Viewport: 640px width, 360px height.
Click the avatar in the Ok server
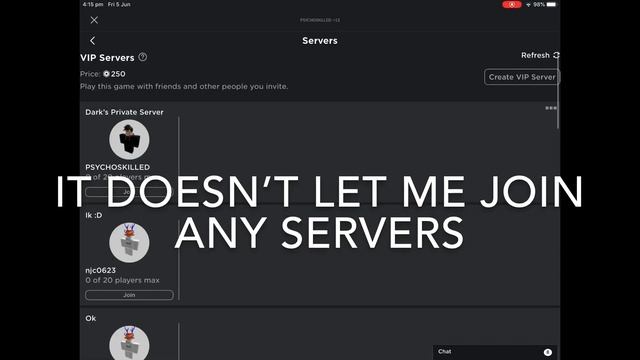pyautogui.click(x=129, y=343)
